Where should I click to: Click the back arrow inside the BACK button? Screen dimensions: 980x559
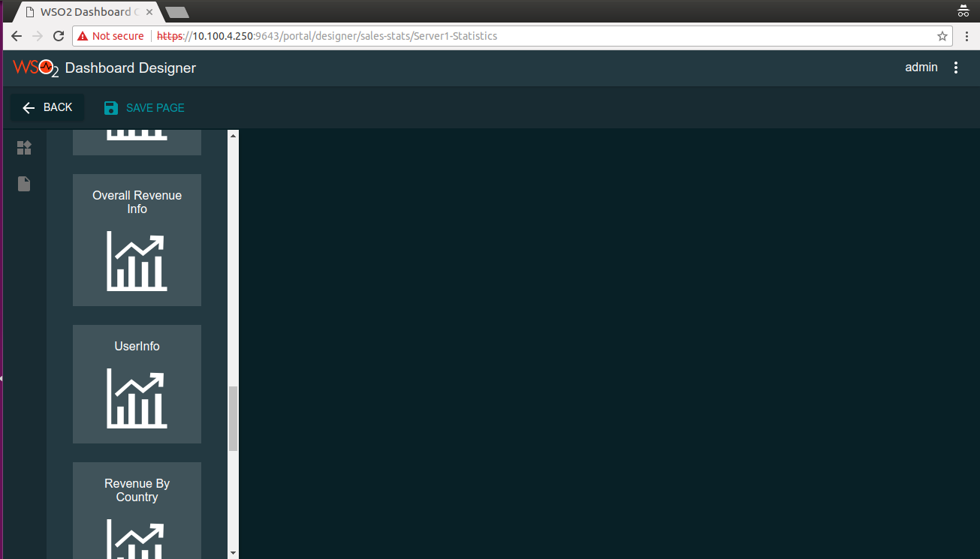(x=28, y=107)
